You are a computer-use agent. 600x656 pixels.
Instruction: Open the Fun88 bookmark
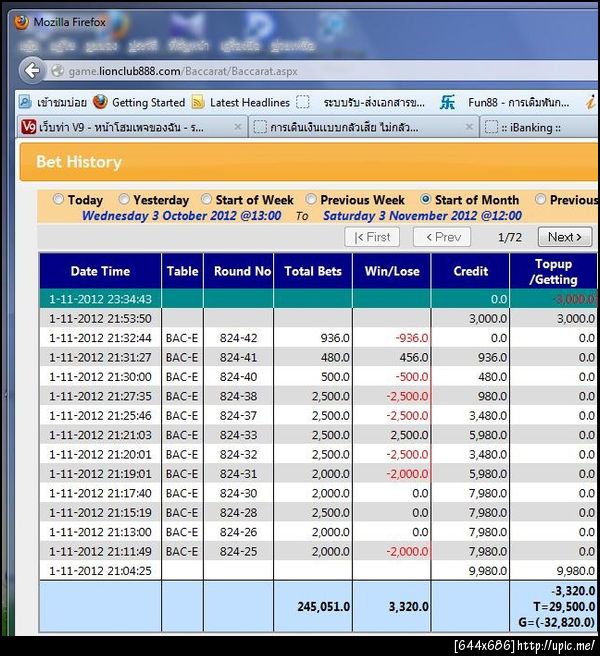point(505,102)
